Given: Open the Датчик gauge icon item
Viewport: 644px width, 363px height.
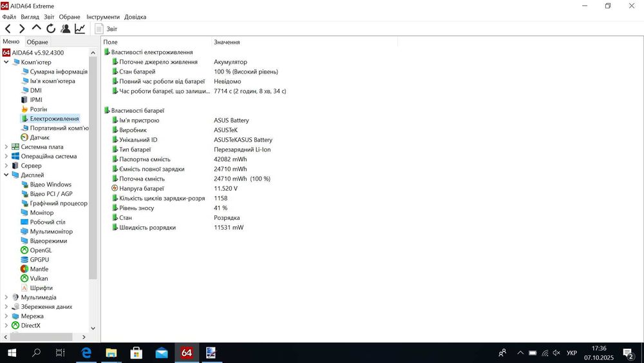Looking at the screenshot, I should pos(35,137).
